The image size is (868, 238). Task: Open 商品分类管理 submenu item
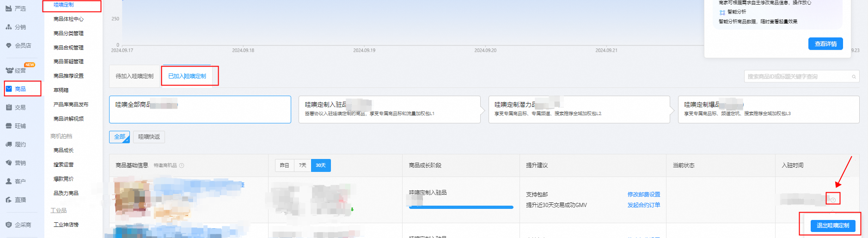[x=68, y=33]
